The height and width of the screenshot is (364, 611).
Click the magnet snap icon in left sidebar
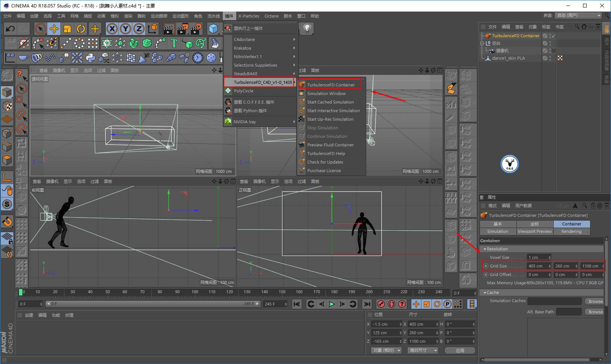[7, 222]
